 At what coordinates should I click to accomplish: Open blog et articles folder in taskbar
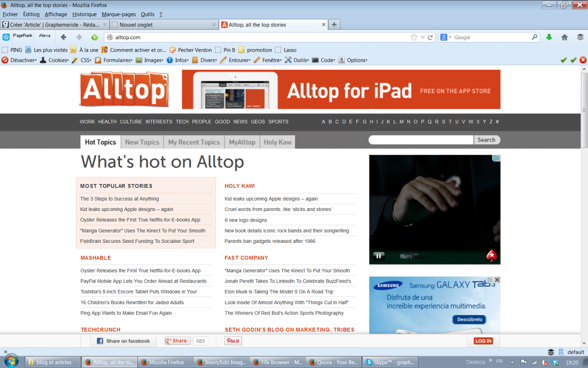coord(52,362)
